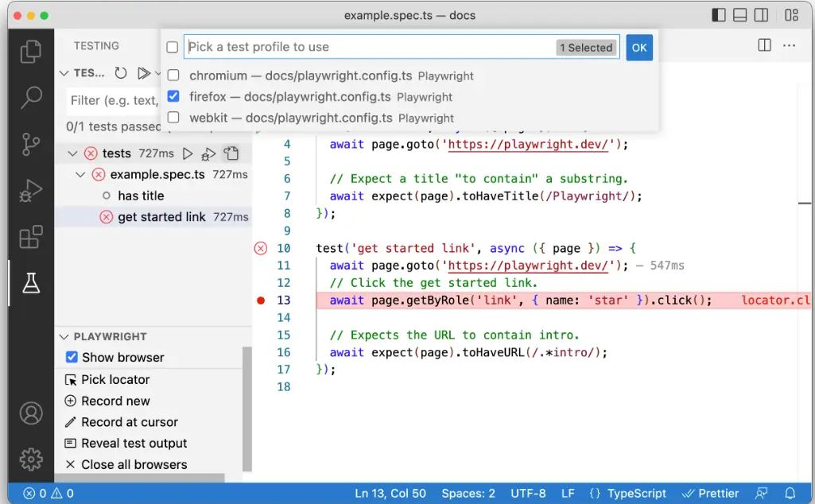
Task: Collapse the tests folder tree node
Action: pos(73,153)
